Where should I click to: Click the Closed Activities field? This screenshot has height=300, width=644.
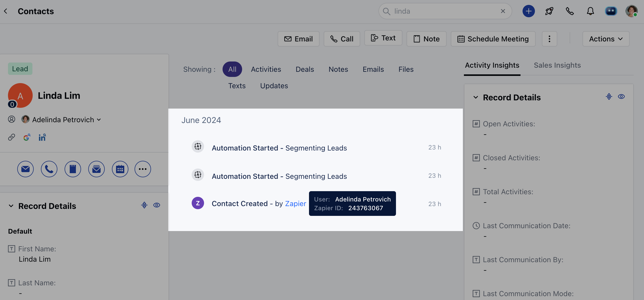511,158
